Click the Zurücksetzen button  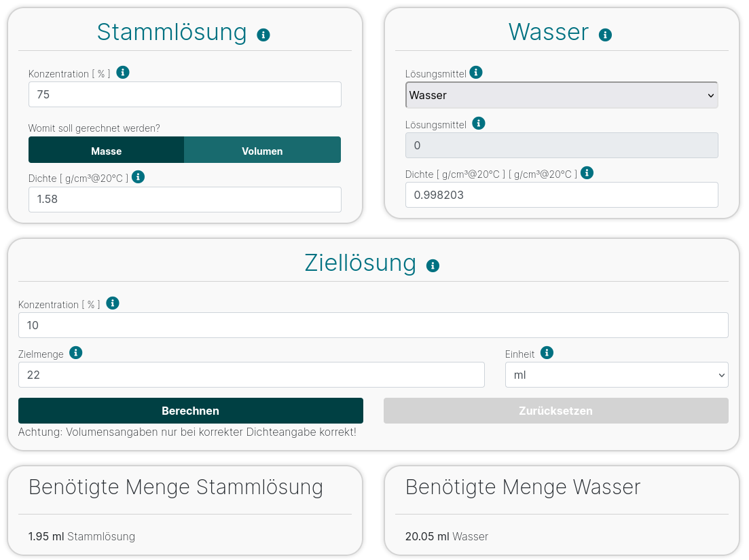[555, 411]
